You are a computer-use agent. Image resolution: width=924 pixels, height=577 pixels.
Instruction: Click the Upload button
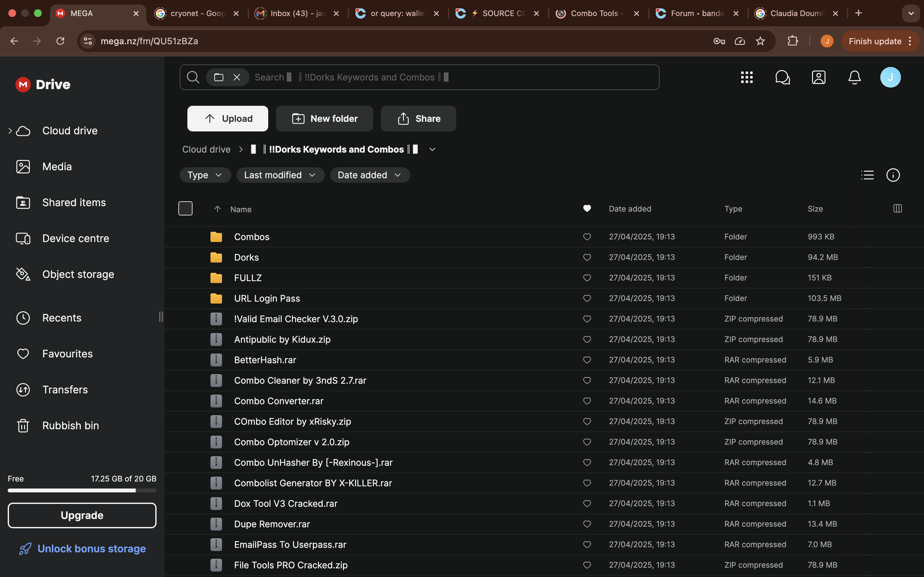(227, 119)
